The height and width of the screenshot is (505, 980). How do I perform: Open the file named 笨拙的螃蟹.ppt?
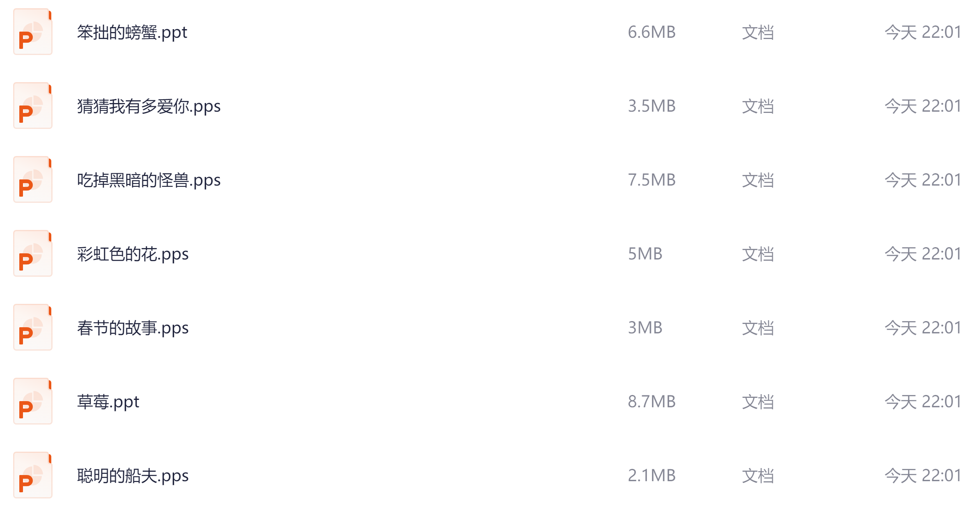[x=132, y=32]
